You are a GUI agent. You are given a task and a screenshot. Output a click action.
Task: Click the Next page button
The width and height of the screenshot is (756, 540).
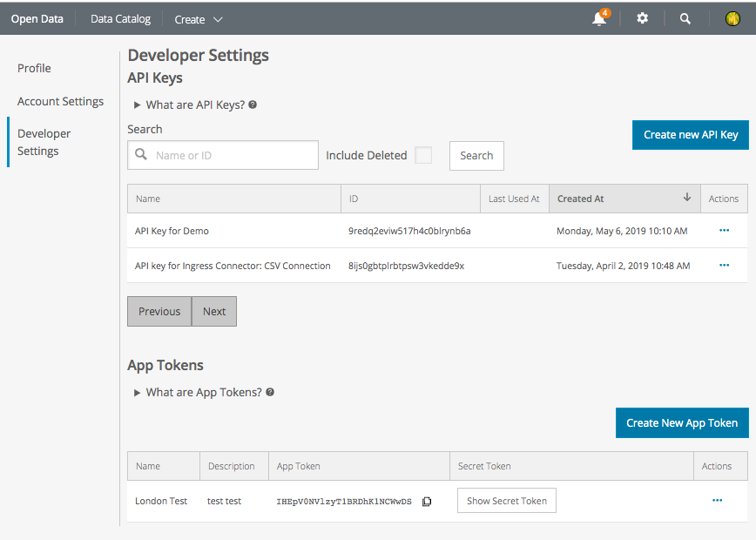[x=214, y=312]
